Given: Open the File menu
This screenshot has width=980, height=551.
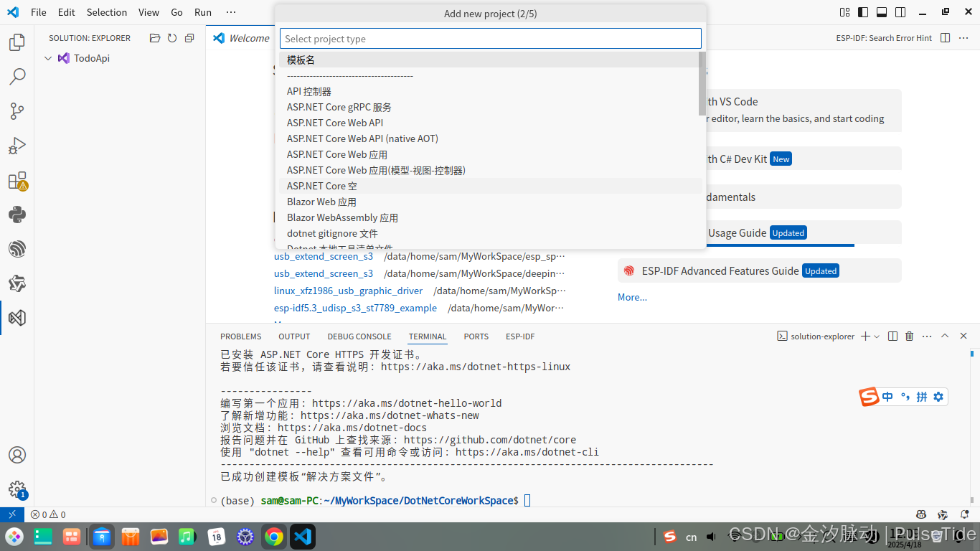Looking at the screenshot, I should click(39, 12).
